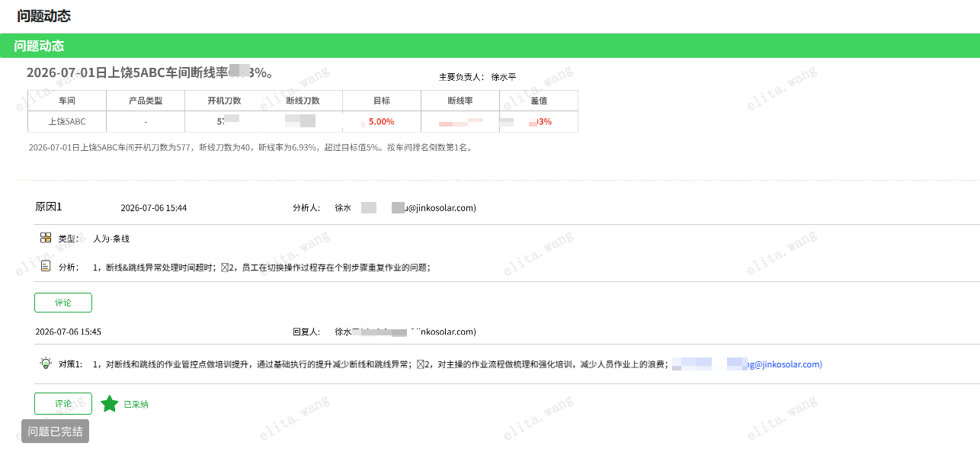Viewport: 980px width, 452px height.
Task: Click the name 徐水平 after 主要负责人
Action: coord(504,77)
